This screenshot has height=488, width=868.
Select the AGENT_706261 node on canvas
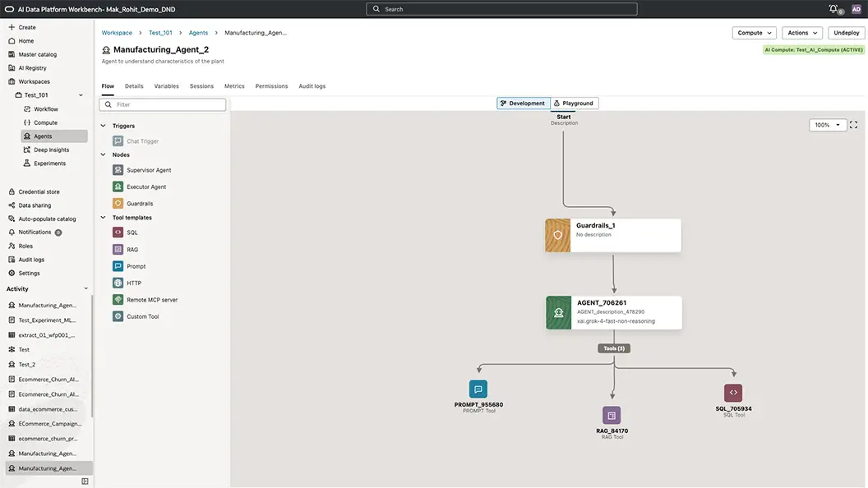coord(614,313)
